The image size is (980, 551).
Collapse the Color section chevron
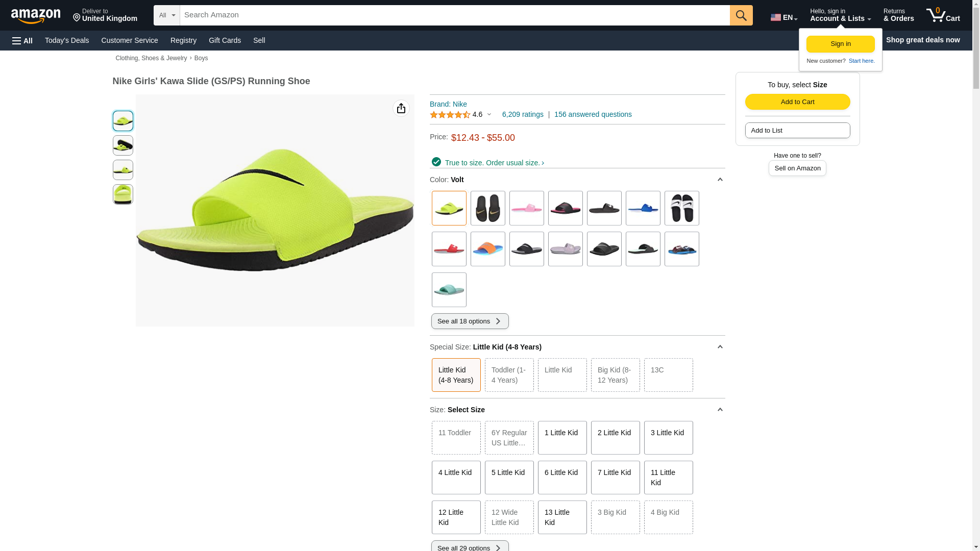click(720, 180)
